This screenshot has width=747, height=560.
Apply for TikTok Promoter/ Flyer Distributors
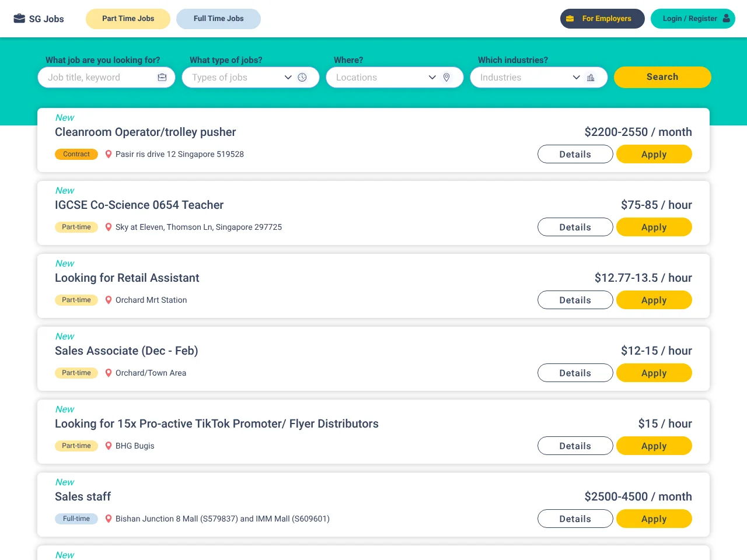click(x=654, y=446)
